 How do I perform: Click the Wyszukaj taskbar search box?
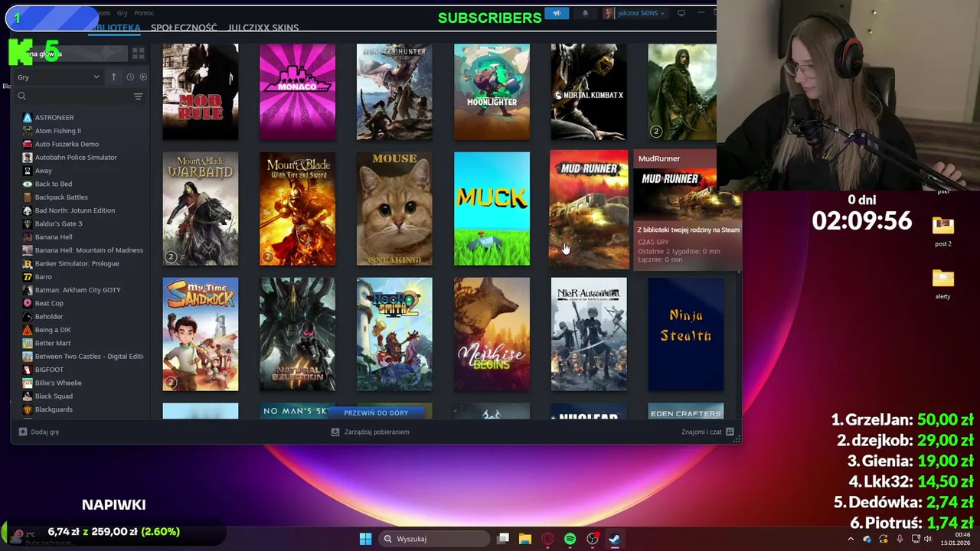click(x=434, y=539)
